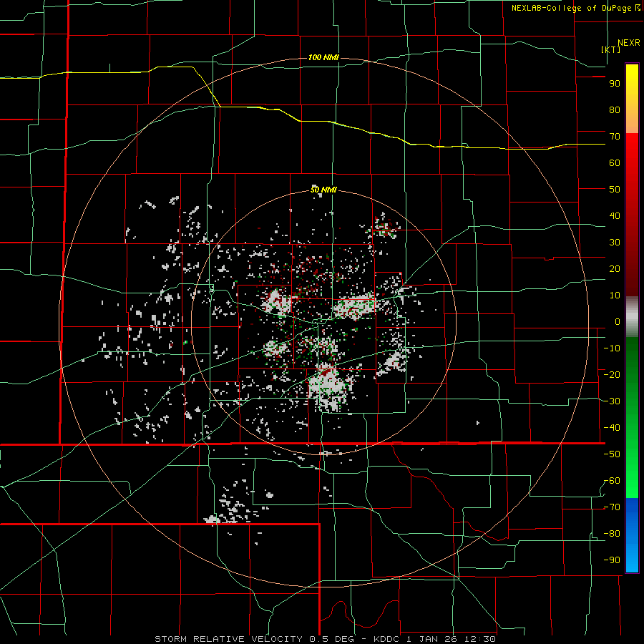Click the 100 NMI range ring label
The image size is (644, 644).
click(x=323, y=57)
